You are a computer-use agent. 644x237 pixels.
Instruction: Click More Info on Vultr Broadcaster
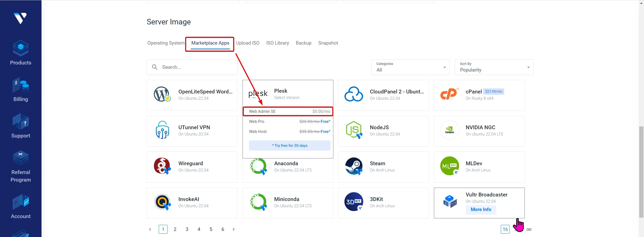point(481,210)
